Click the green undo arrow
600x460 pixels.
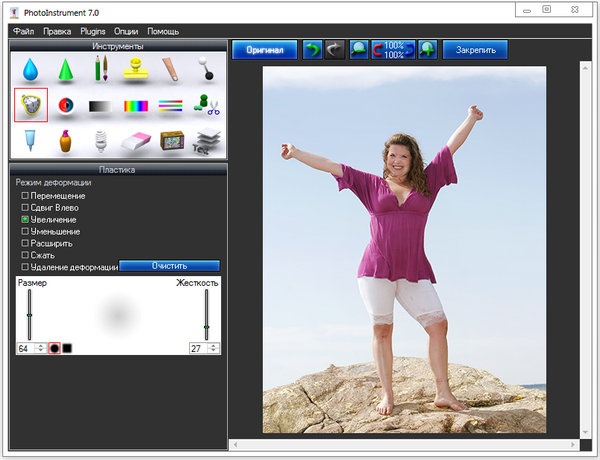pyautogui.click(x=313, y=49)
